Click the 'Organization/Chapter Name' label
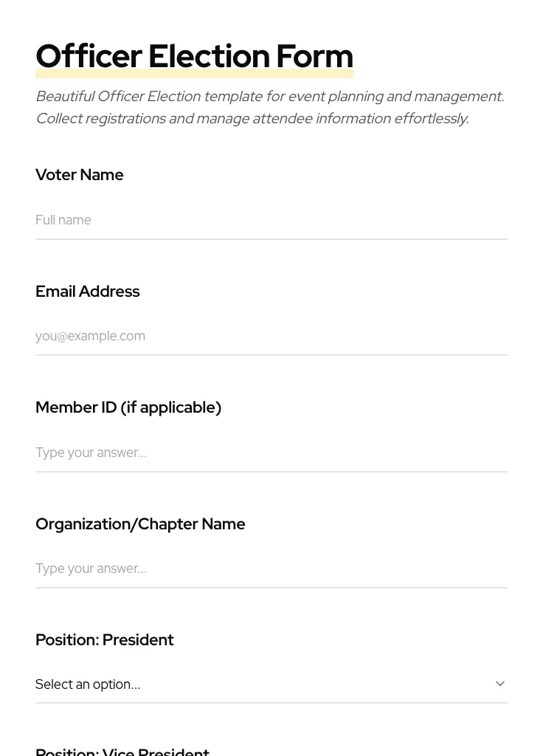This screenshot has height=756, width=543. tap(140, 524)
